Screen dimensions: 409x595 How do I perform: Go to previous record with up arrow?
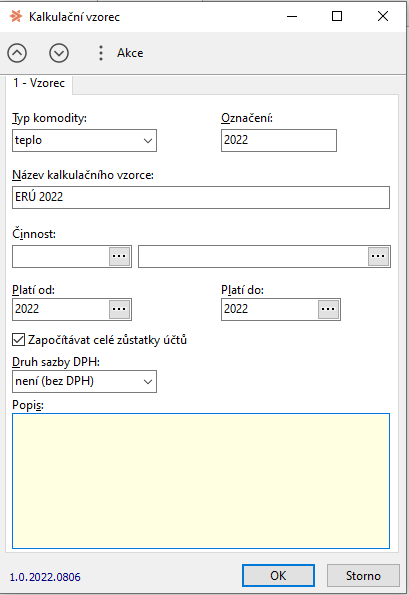(x=17, y=53)
